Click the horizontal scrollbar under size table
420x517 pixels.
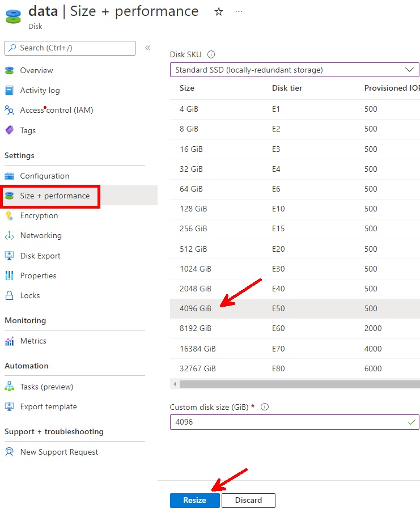pos(299,384)
